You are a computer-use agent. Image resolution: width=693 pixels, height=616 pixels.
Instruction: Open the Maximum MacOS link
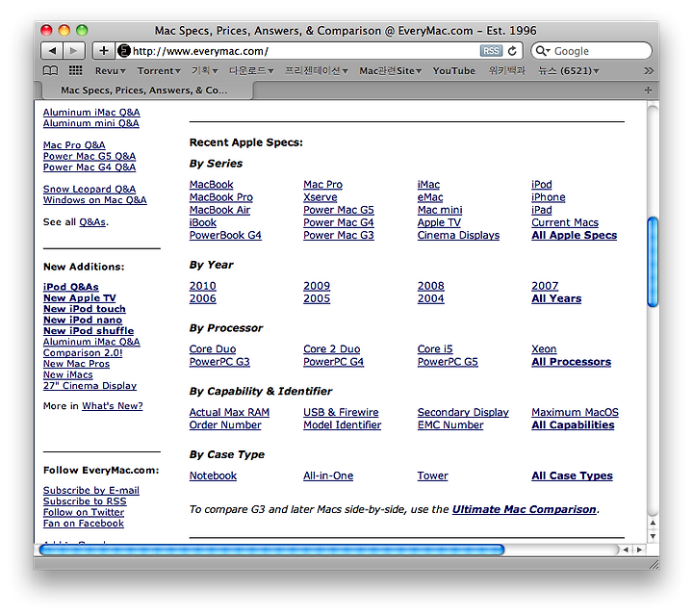pyautogui.click(x=575, y=412)
